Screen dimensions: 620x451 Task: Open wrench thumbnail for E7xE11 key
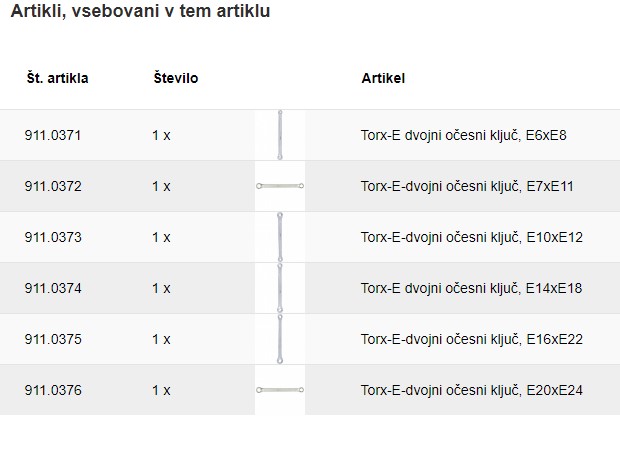pyautogui.click(x=280, y=186)
